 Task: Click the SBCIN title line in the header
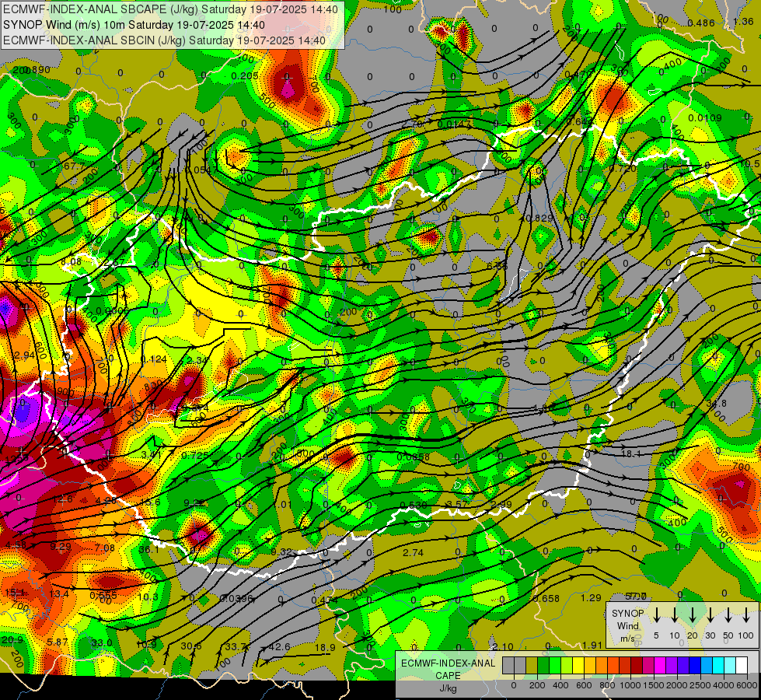tap(164, 40)
